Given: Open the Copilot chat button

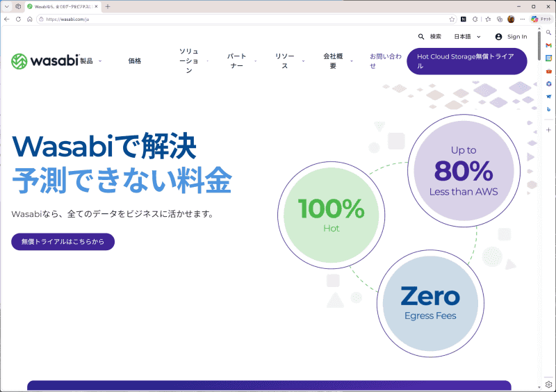Looking at the screenshot, I should (x=541, y=19).
